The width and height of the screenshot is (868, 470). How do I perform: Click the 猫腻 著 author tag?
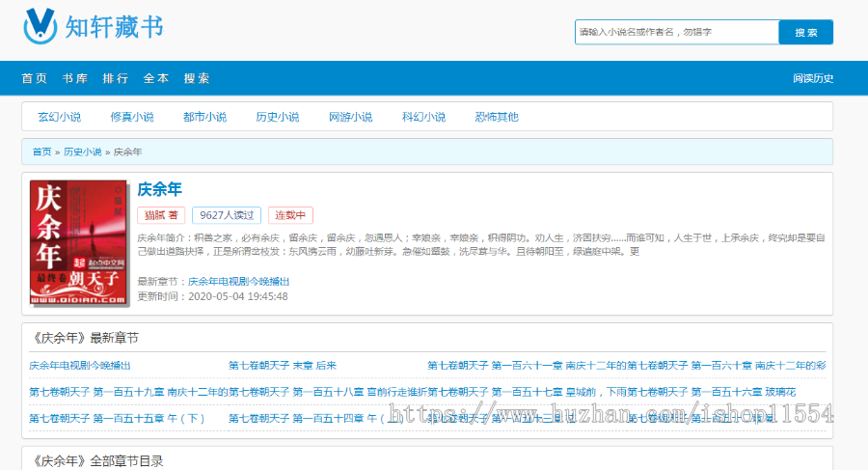pos(161,215)
